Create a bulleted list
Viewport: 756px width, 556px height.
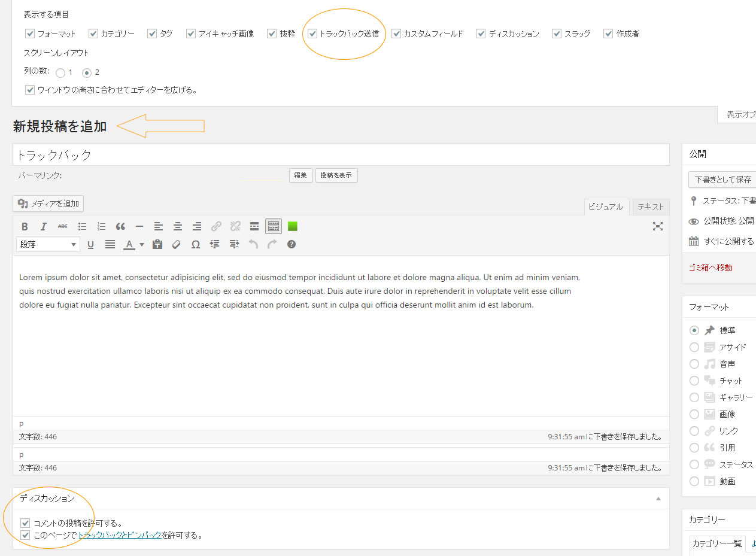click(82, 226)
